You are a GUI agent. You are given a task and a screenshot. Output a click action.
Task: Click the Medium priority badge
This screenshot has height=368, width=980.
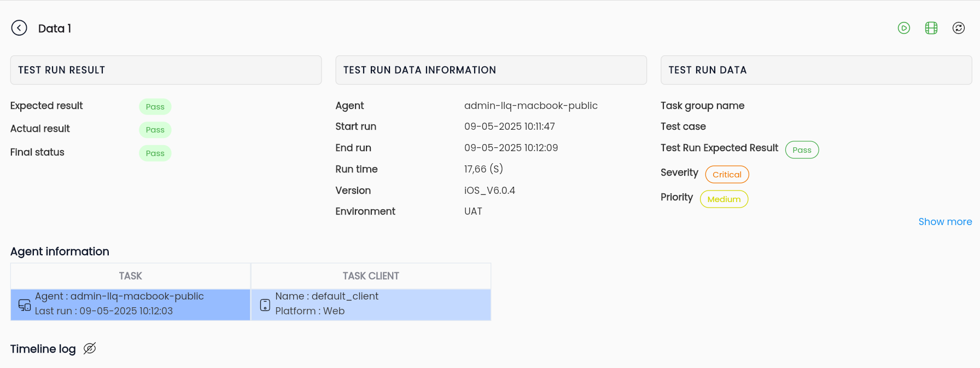point(724,199)
